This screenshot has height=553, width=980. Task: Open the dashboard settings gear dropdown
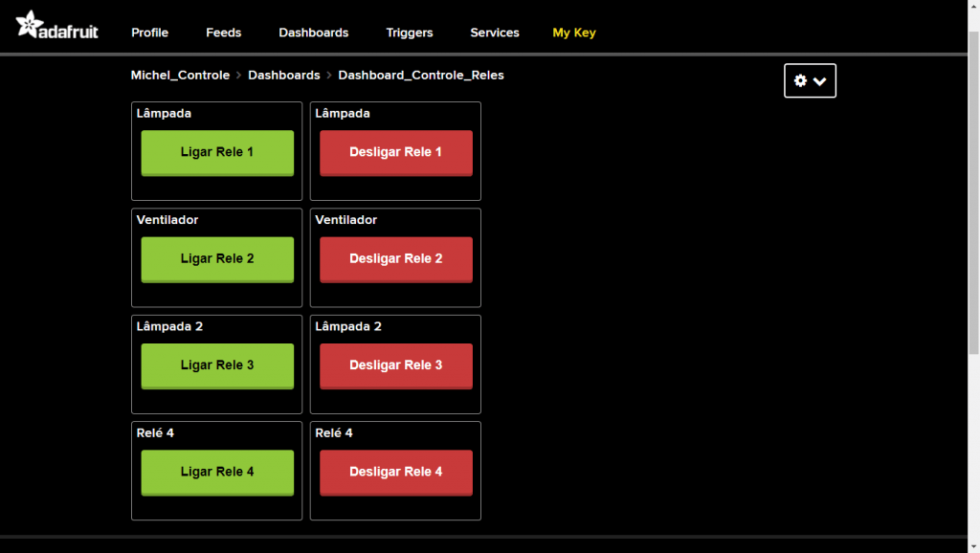click(x=810, y=80)
